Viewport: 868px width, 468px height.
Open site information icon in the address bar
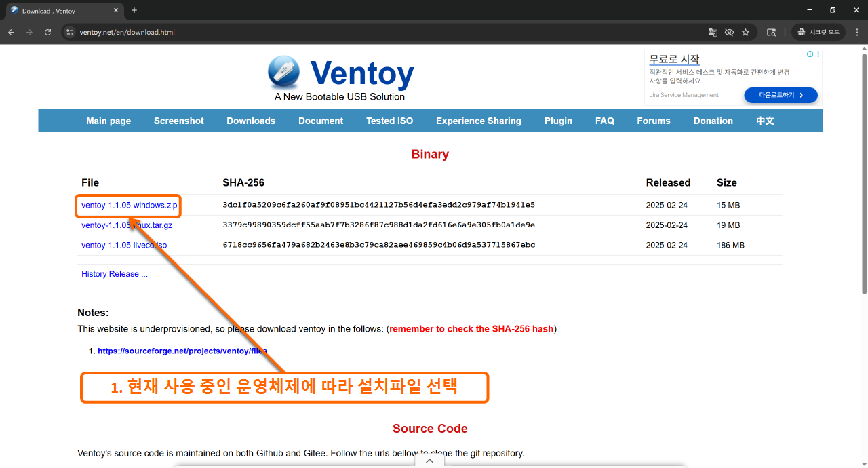pos(68,32)
